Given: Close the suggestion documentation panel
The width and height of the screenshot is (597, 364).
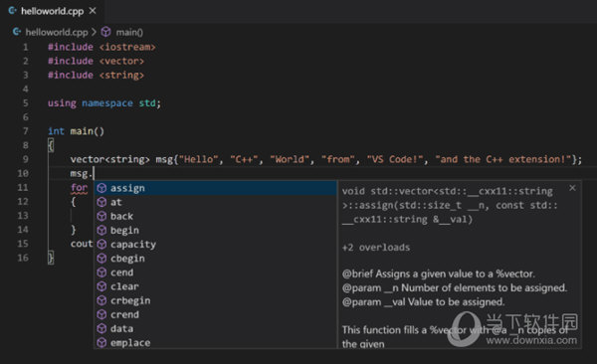Looking at the screenshot, I should pyautogui.click(x=572, y=188).
